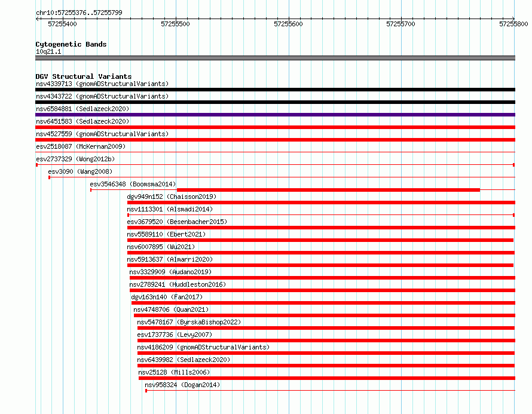Open nsv4527559 (gnomADStructuralVariants) label

(x=102, y=134)
